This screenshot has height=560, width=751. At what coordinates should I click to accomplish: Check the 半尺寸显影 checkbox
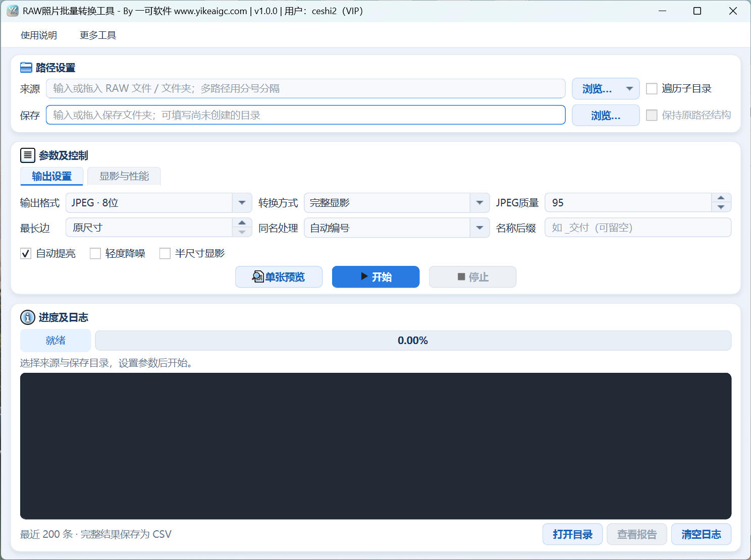coord(165,253)
